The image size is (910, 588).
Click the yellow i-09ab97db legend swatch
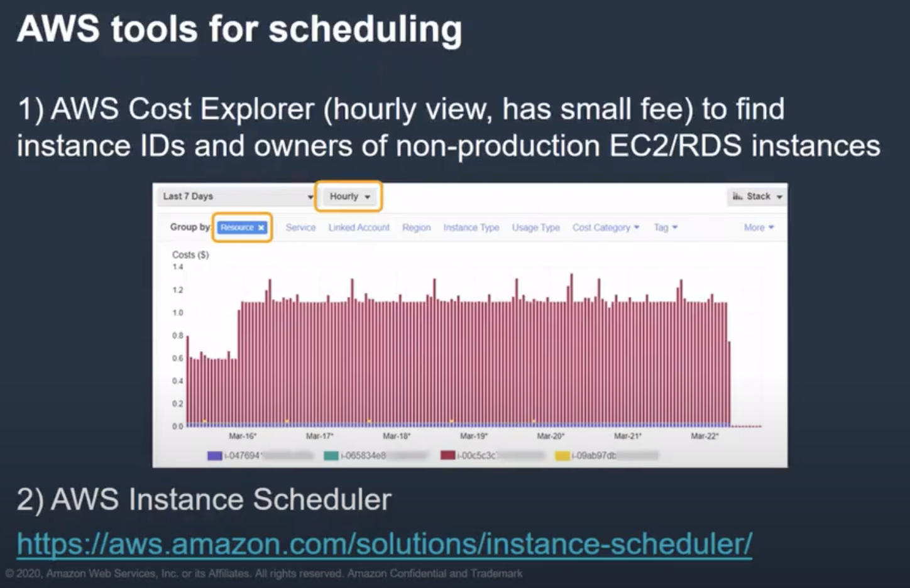point(562,455)
